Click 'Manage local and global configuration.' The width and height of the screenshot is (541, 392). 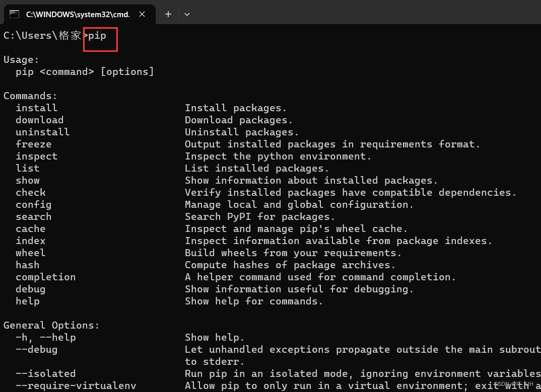299,205
